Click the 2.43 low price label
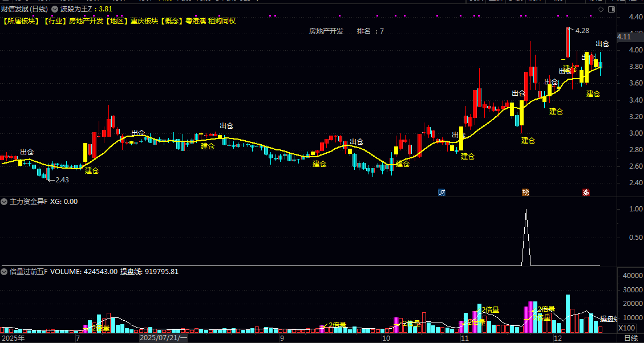 click(x=62, y=179)
